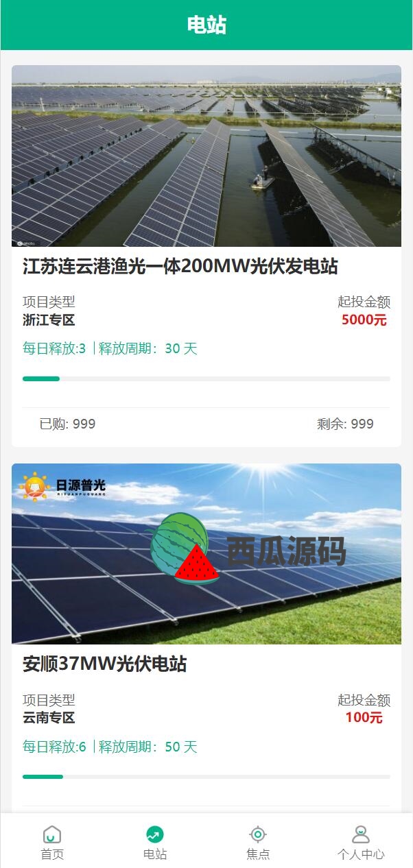
Task: Tap the focus target icon
Action: tap(258, 834)
